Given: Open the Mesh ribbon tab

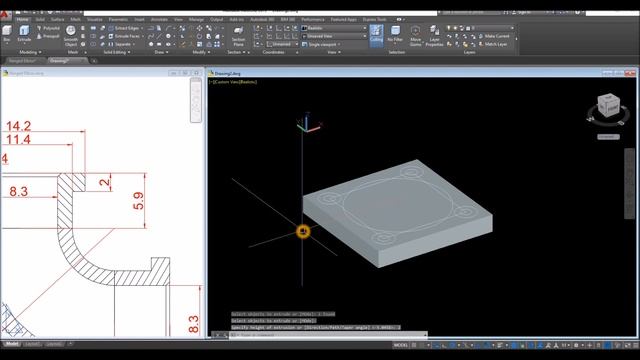Looking at the screenshot, I should tap(76, 19).
